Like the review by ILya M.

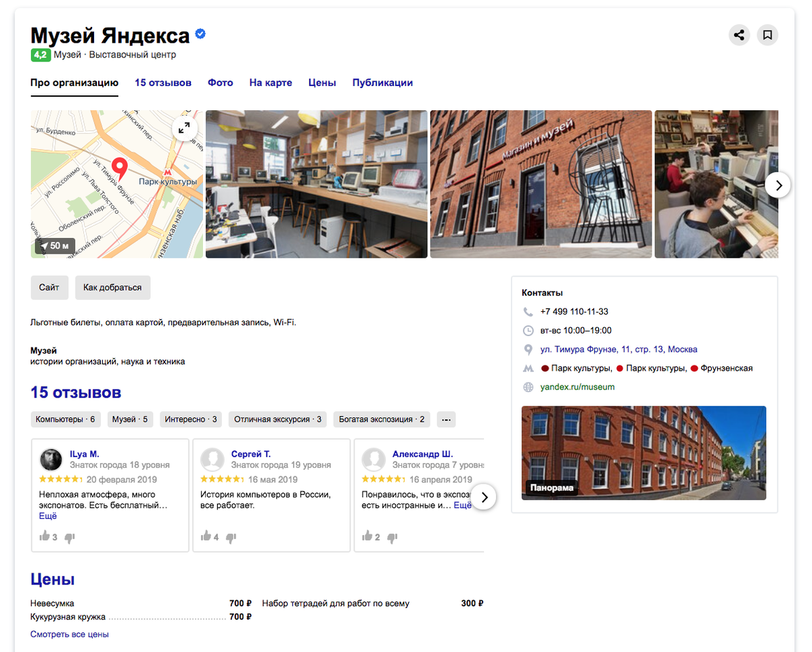point(45,537)
